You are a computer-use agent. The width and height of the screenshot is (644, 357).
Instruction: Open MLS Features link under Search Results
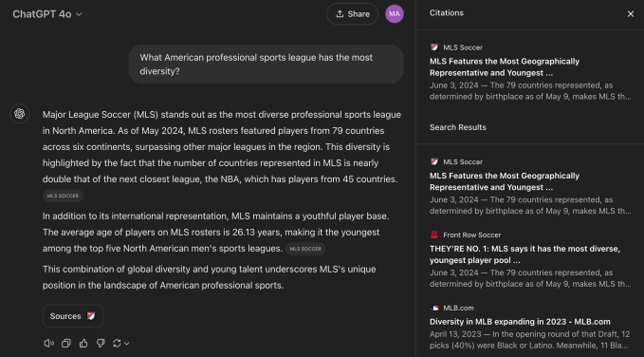pos(505,181)
